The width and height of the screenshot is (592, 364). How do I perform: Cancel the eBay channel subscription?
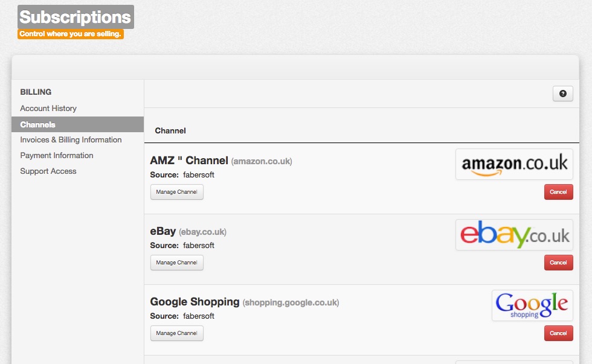coord(558,263)
